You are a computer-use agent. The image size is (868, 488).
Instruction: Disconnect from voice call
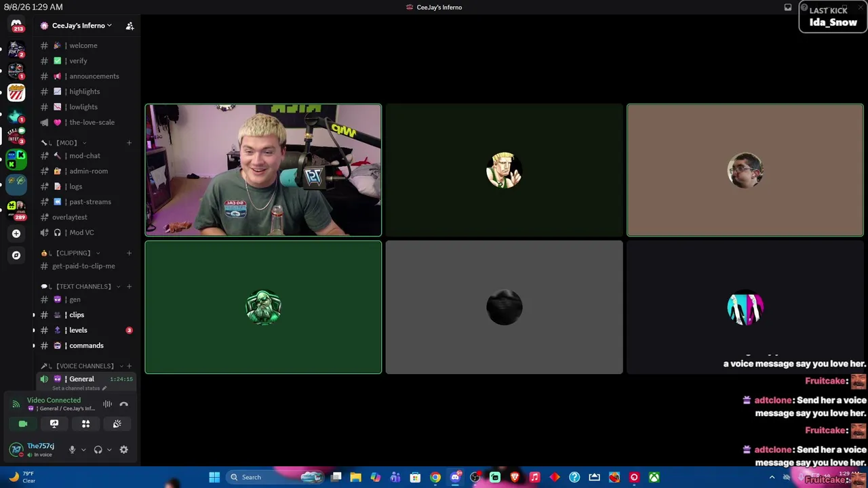click(124, 404)
